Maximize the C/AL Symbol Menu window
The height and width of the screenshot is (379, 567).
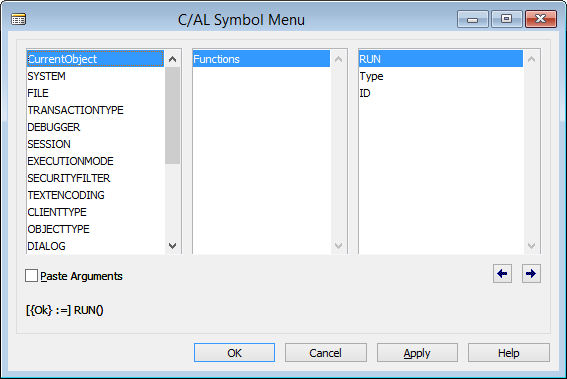[506, 19]
